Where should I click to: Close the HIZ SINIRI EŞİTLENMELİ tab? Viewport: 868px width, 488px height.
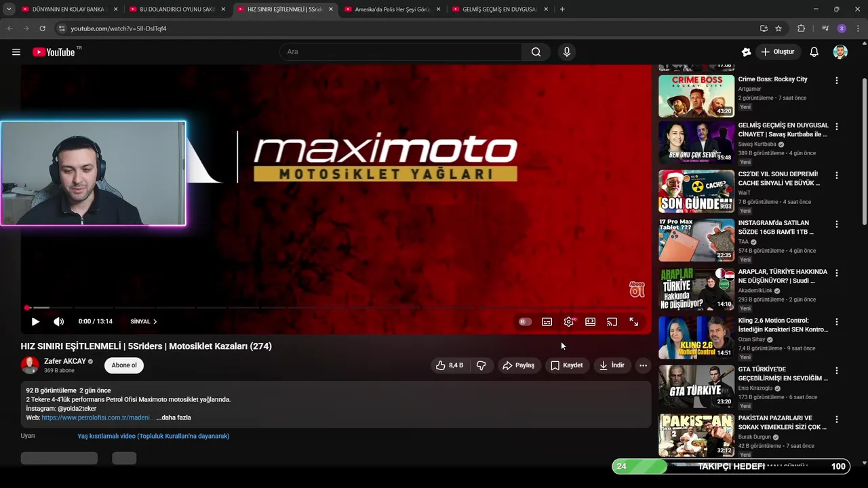tap(331, 9)
